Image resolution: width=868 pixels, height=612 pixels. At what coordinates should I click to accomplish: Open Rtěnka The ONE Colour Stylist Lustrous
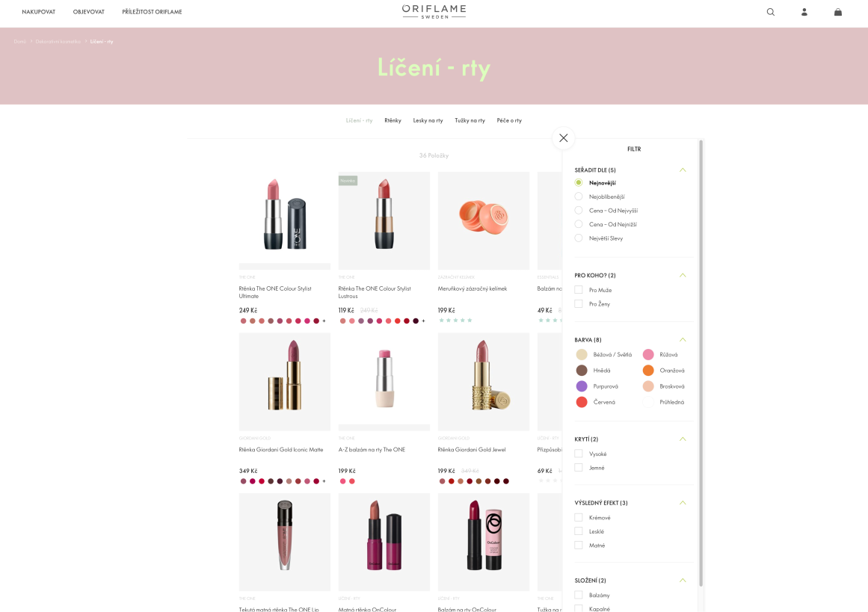tap(375, 292)
